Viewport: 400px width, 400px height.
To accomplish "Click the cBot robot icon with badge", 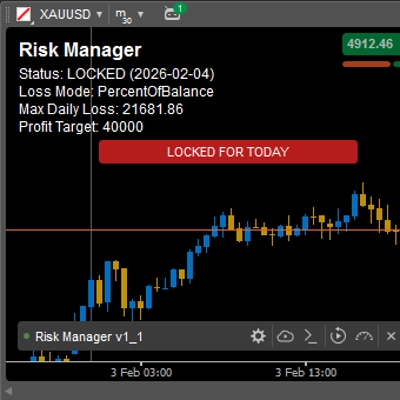I will pos(174,13).
